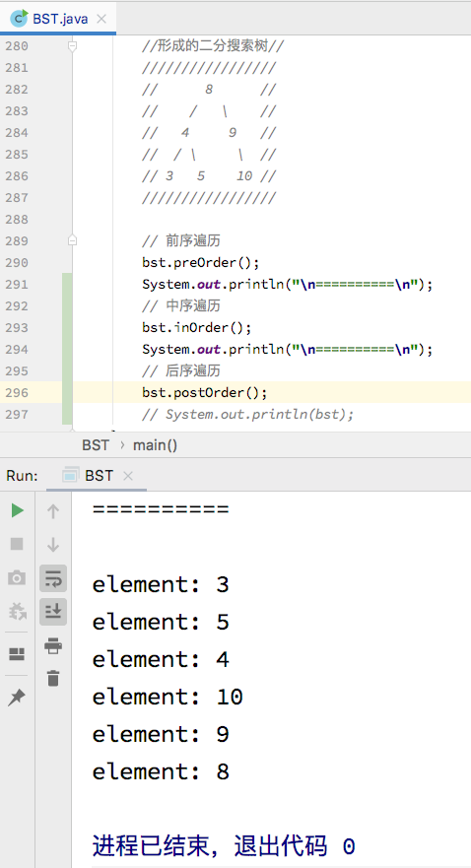Click the 'element: 4' console line
471x868 pixels.
(x=161, y=659)
